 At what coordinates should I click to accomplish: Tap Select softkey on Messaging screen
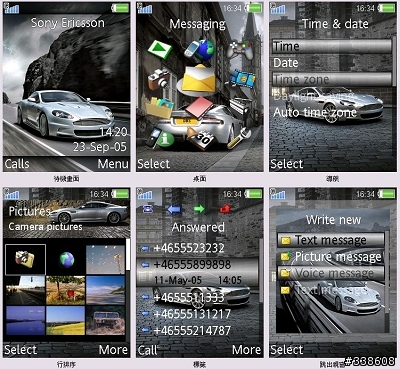[153, 164]
